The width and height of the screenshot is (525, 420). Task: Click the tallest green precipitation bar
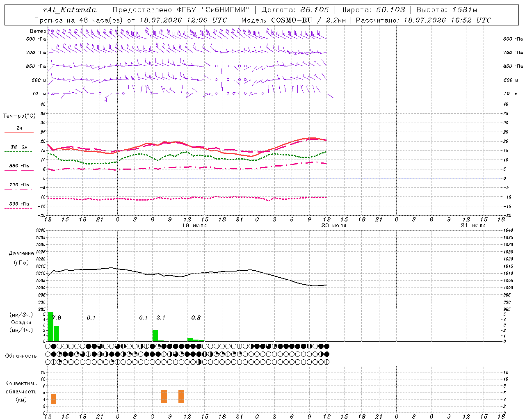click(51, 326)
